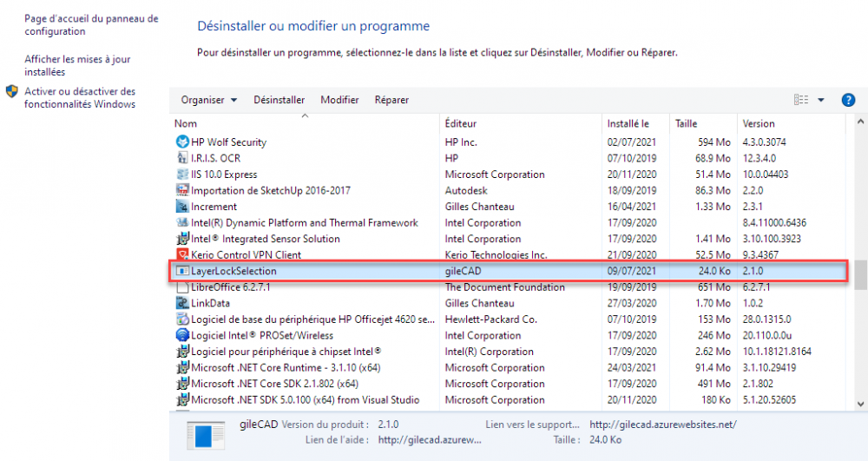
Task: Click the Microsoft .NET Core SDK 2.1.802 icon
Action: pyautogui.click(x=182, y=384)
